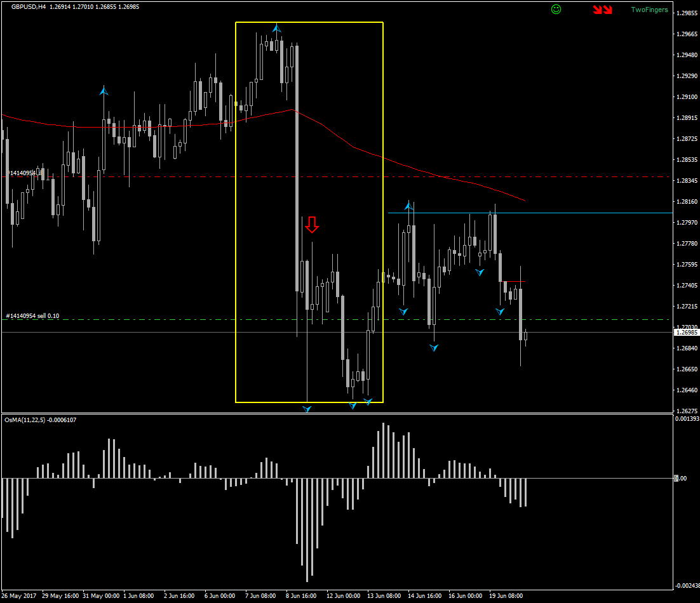Click price label 1.26275 on the scale
Image resolution: width=700 pixels, height=603 pixels.
click(687, 411)
